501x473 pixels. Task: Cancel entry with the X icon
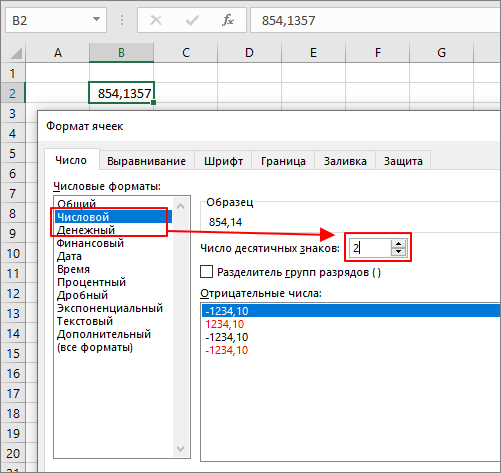click(156, 20)
